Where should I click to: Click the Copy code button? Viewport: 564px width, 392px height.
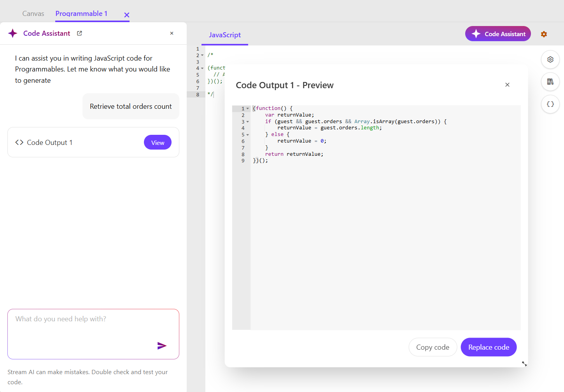[x=433, y=347]
